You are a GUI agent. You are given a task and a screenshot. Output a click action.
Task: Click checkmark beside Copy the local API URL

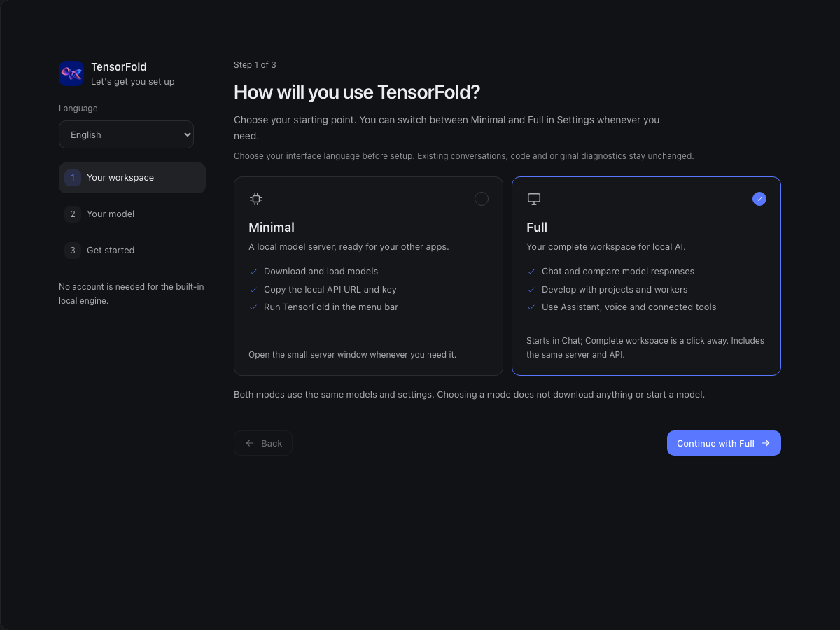coord(253,290)
